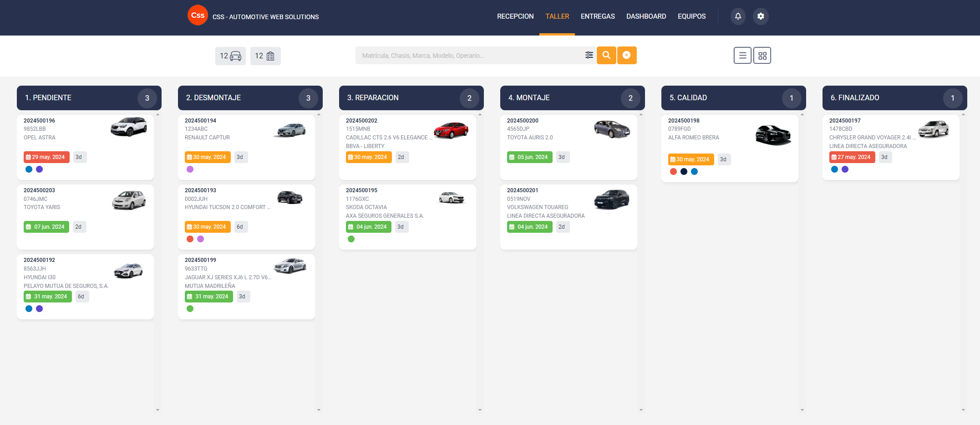The width and height of the screenshot is (980, 425).
Task: Switch to list view layout
Action: click(x=742, y=56)
